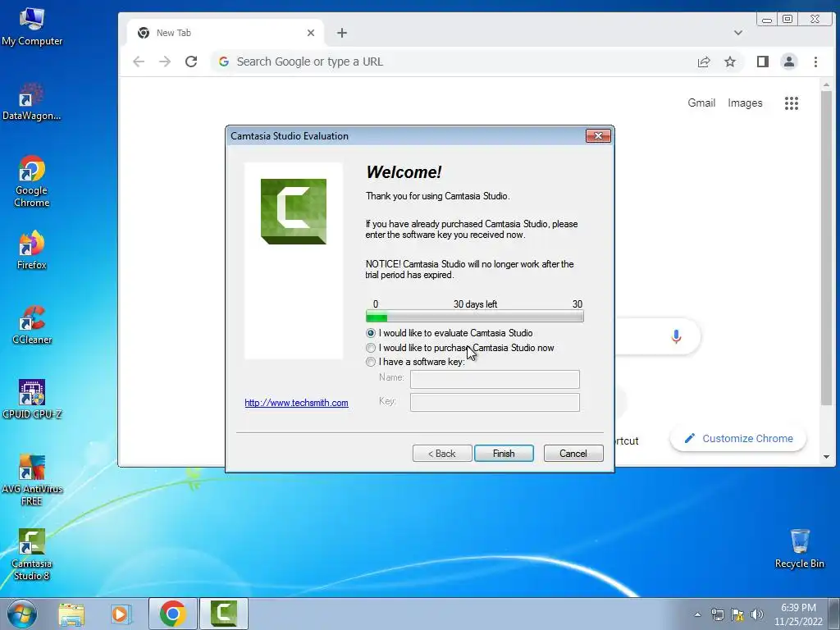The width and height of the screenshot is (840, 630).
Task: Open Images link on the New Tab page
Action: point(745,103)
